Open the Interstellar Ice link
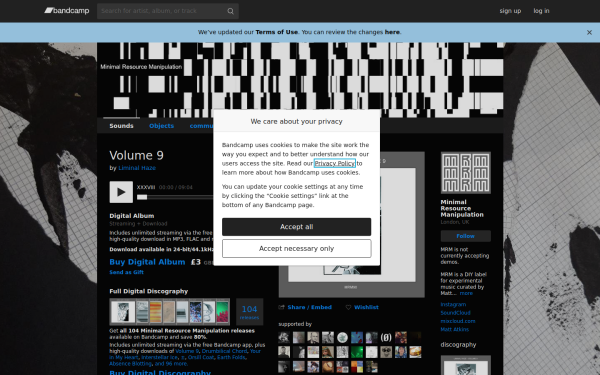 click(160, 357)
